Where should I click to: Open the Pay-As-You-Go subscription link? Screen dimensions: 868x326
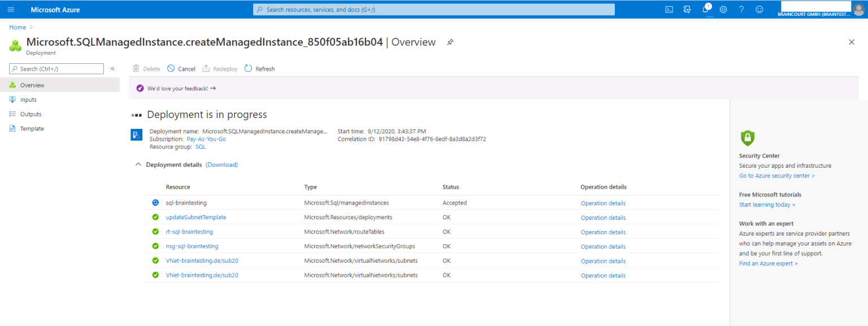tap(206, 139)
